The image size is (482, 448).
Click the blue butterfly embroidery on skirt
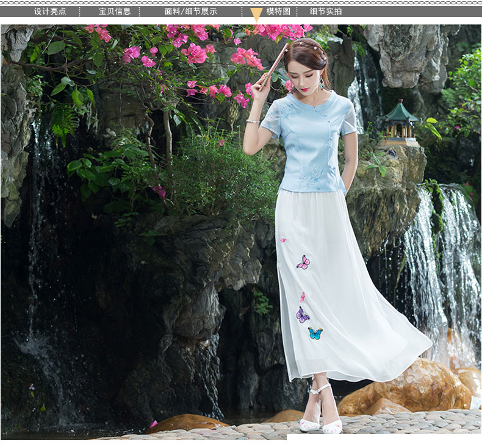[315, 333]
